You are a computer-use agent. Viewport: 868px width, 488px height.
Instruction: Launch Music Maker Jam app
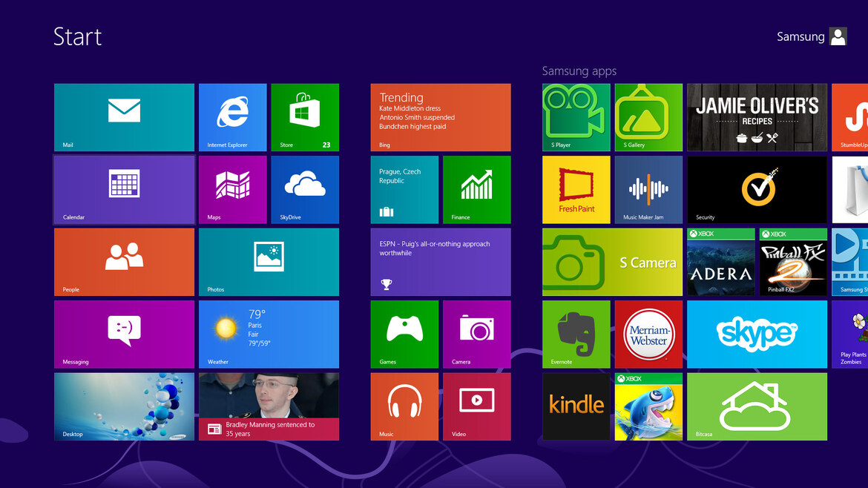648,190
